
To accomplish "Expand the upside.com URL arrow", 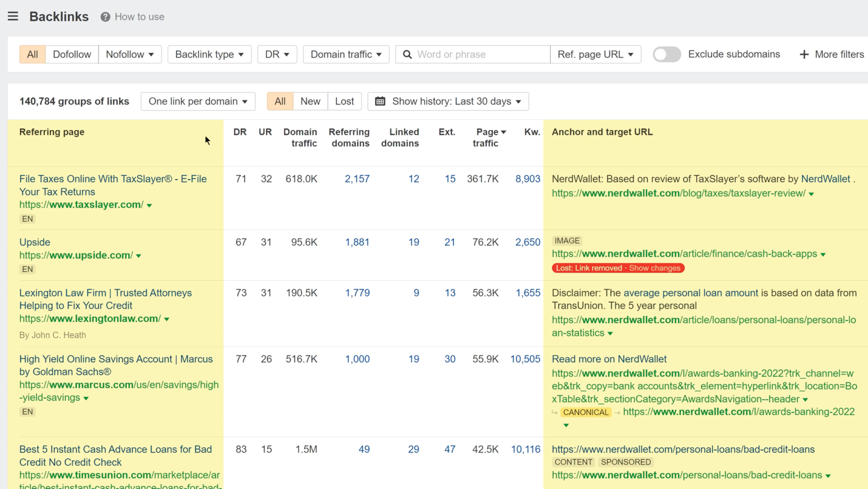I will 138,256.
